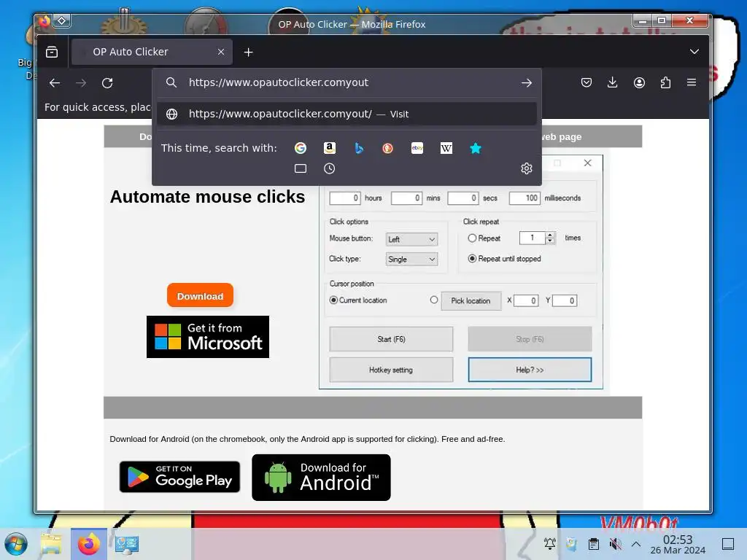Open the Firefox View recent browsing icon

[52, 52]
